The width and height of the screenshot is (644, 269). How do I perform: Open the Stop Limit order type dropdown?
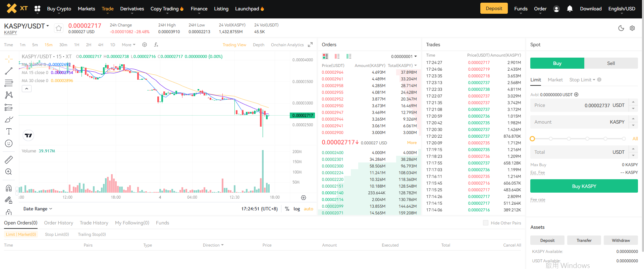(582, 80)
